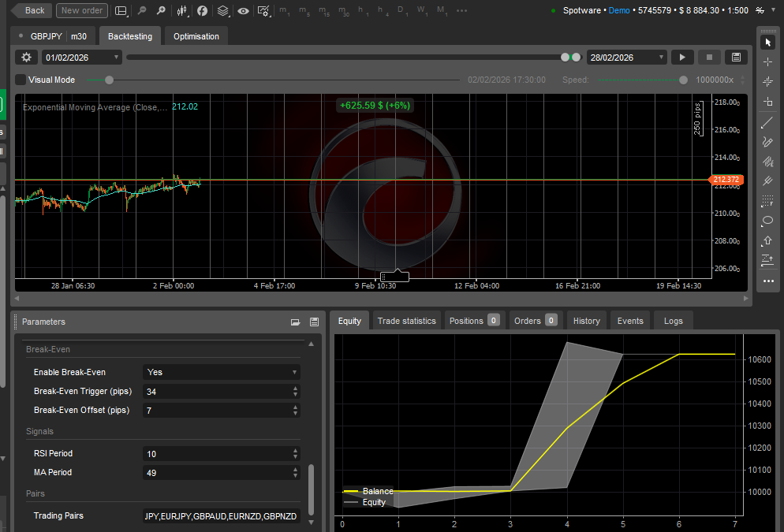
Task: Click the New order button
Action: [x=82, y=10]
